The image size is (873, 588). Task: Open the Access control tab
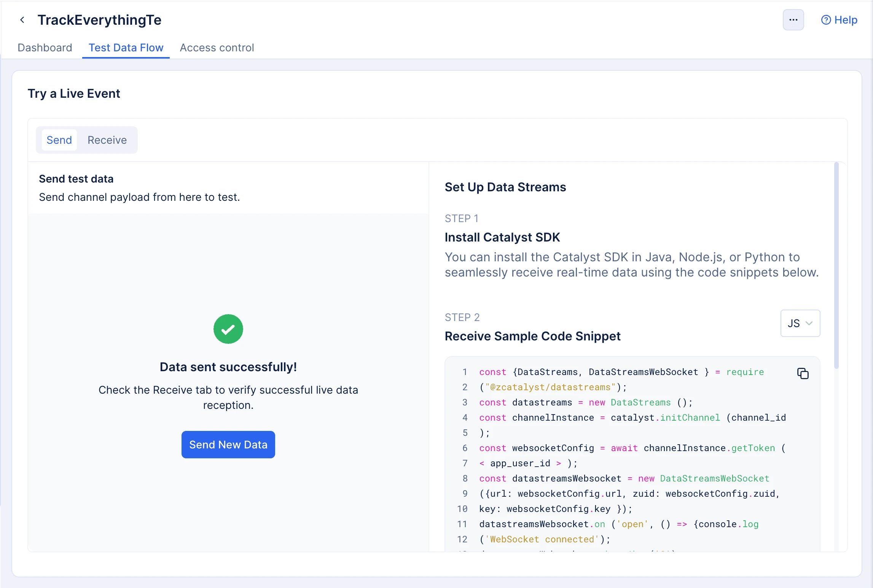pos(217,48)
